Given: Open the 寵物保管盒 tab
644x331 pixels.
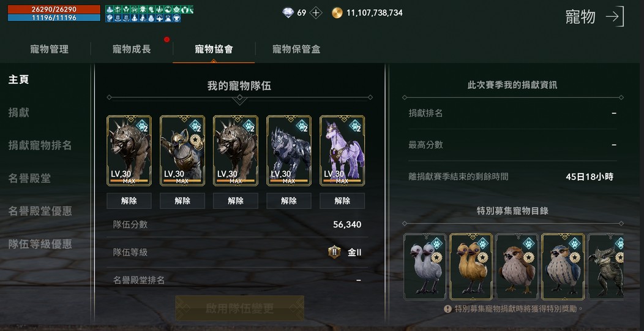Looking at the screenshot, I should click(x=296, y=49).
